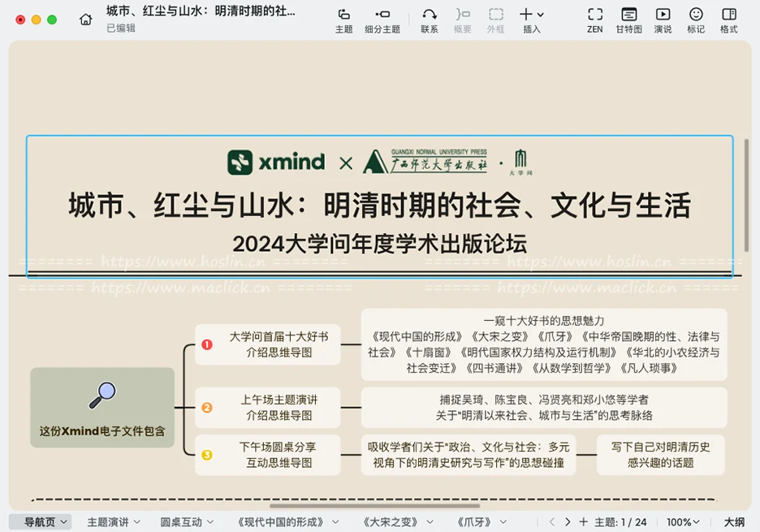
Task: Select topic 大学问首届十大好书介绍思维导图
Action: tap(268, 344)
